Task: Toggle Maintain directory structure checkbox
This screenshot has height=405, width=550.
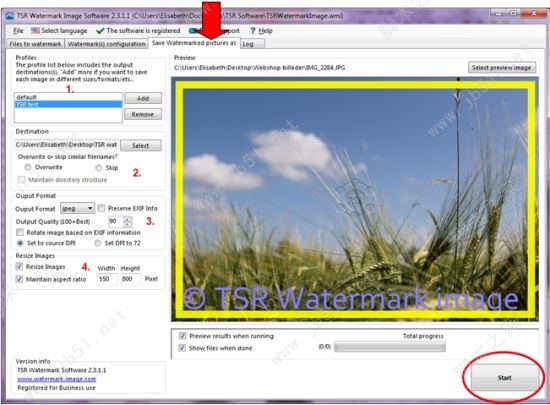Action: click(21, 180)
